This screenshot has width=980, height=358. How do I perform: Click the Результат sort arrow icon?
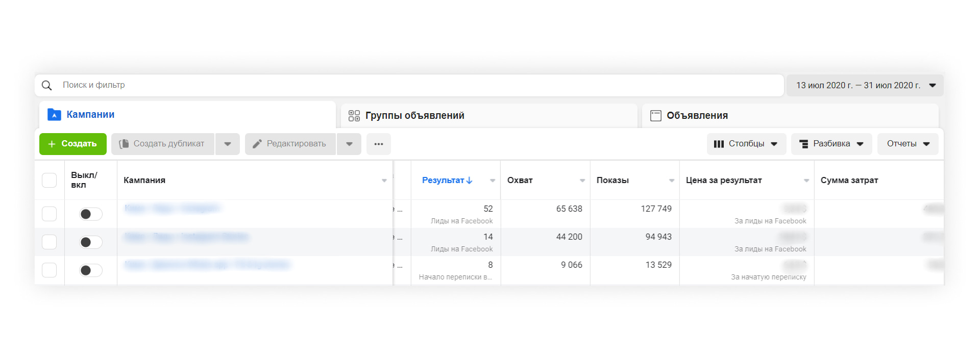click(470, 181)
